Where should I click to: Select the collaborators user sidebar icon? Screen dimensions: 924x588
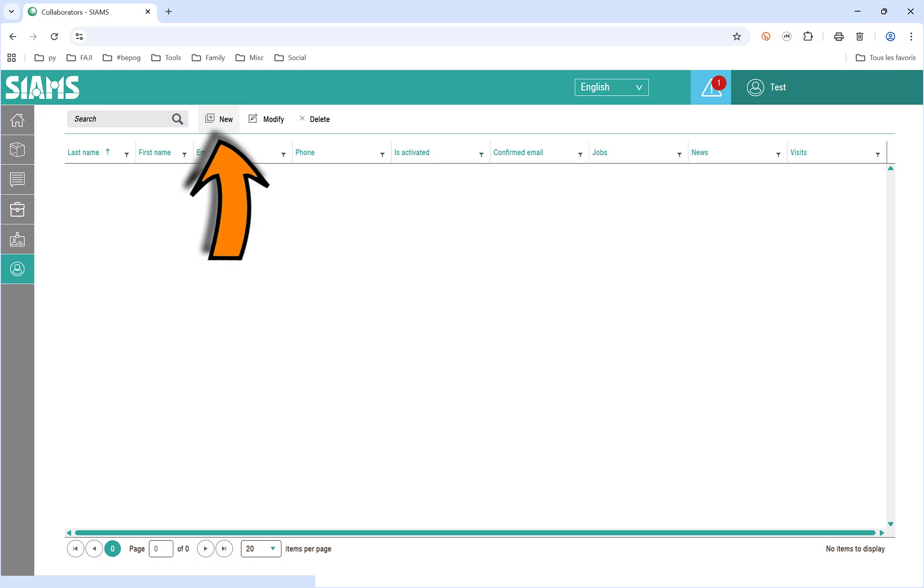click(x=17, y=269)
